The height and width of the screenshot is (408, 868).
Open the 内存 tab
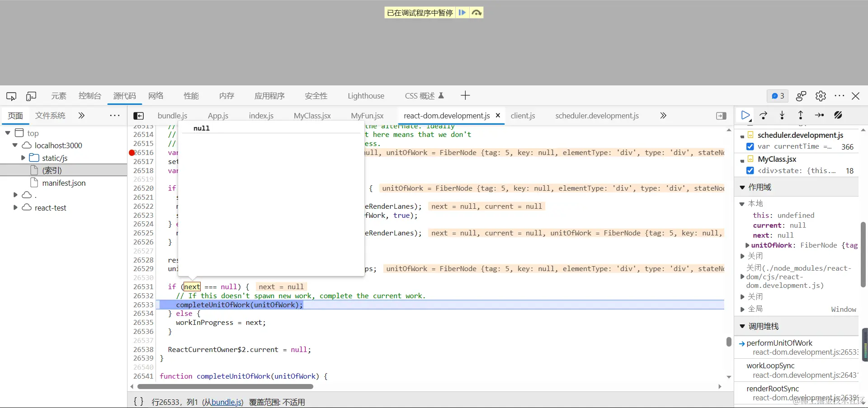227,96
